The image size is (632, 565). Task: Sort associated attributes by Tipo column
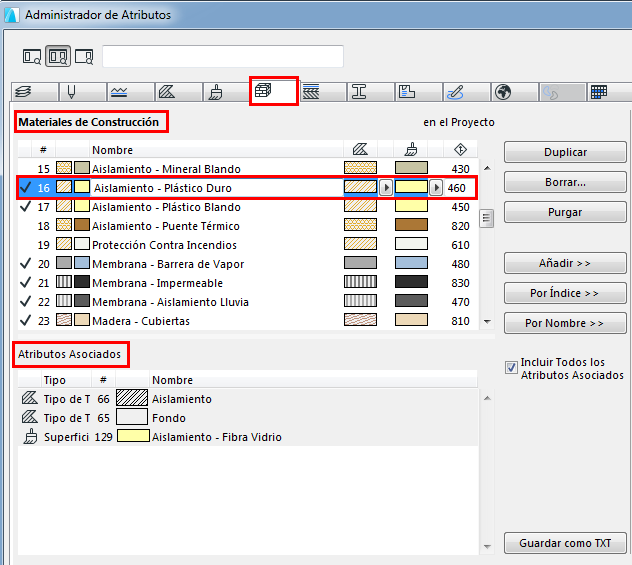[x=66, y=380]
